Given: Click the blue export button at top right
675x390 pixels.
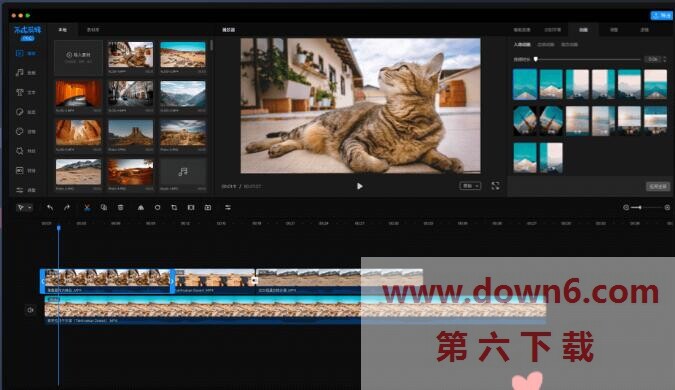Looking at the screenshot, I should point(661,15).
